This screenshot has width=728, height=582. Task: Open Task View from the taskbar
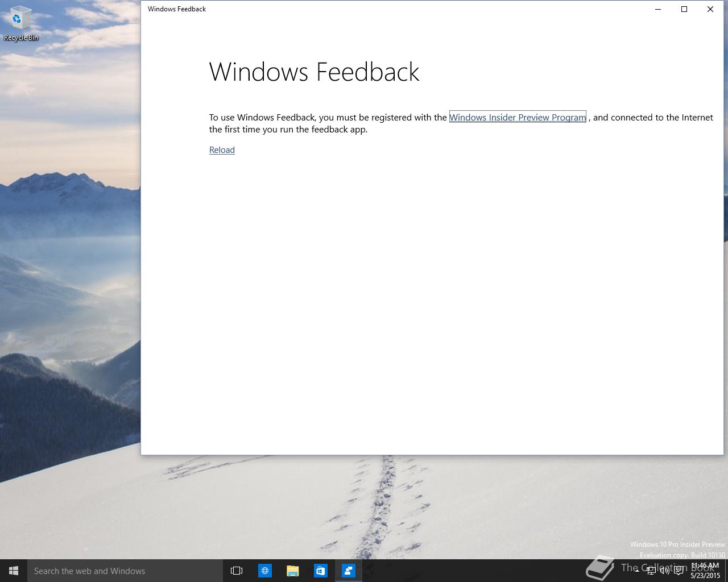tap(237, 571)
